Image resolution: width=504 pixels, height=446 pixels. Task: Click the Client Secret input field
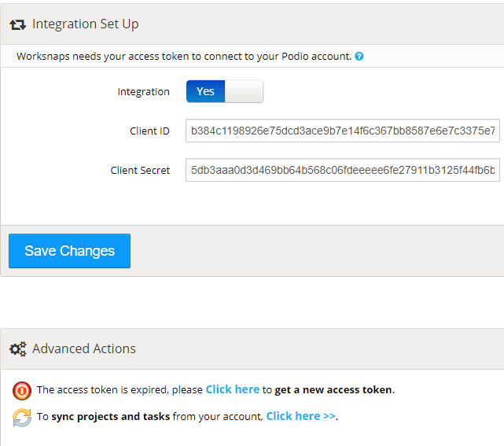click(x=343, y=170)
